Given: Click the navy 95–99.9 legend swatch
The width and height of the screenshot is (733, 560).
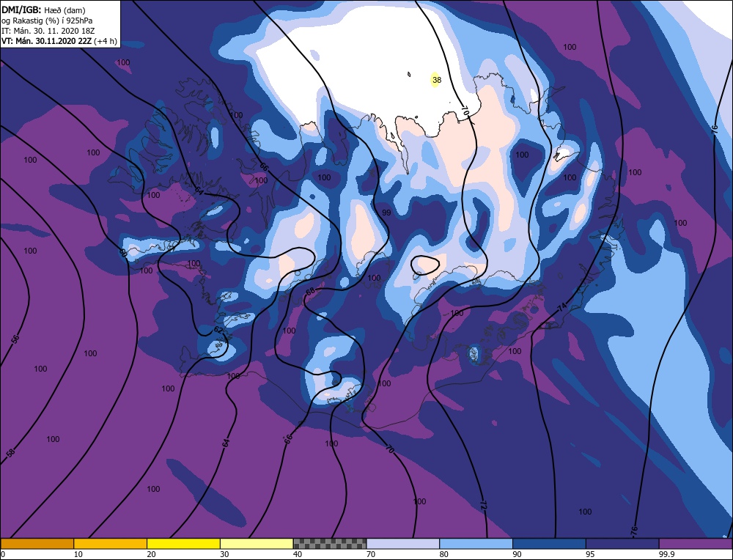Looking at the screenshot, I should coord(622,544).
